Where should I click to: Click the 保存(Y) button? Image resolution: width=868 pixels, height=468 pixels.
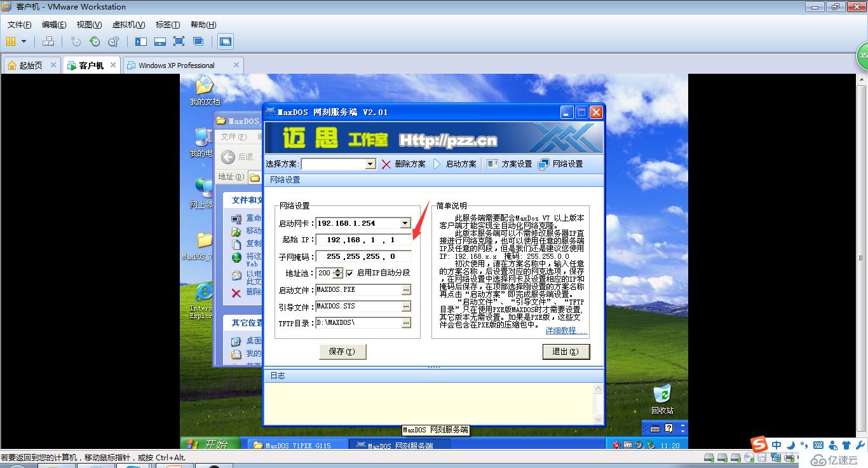[342, 352]
